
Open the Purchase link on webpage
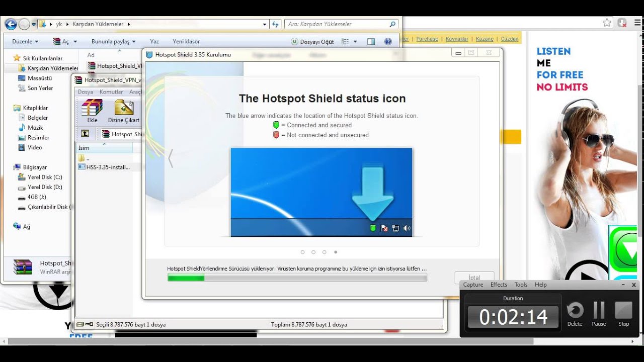click(427, 39)
